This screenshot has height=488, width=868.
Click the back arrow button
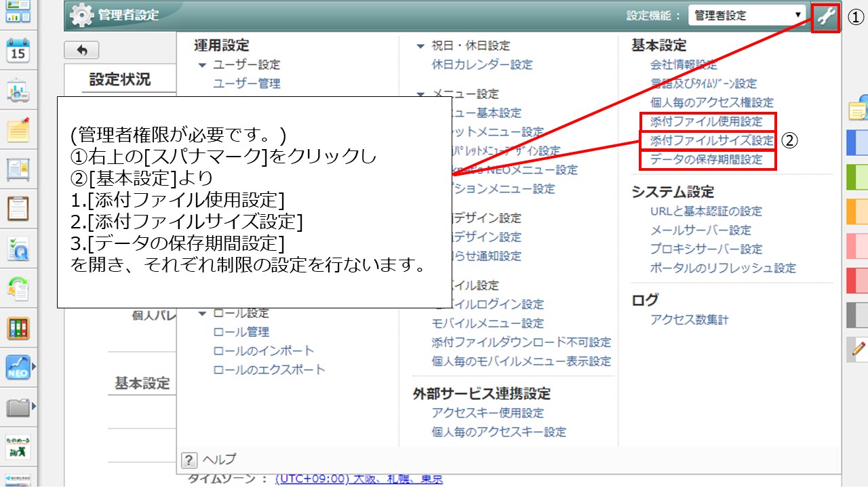pos(81,50)
